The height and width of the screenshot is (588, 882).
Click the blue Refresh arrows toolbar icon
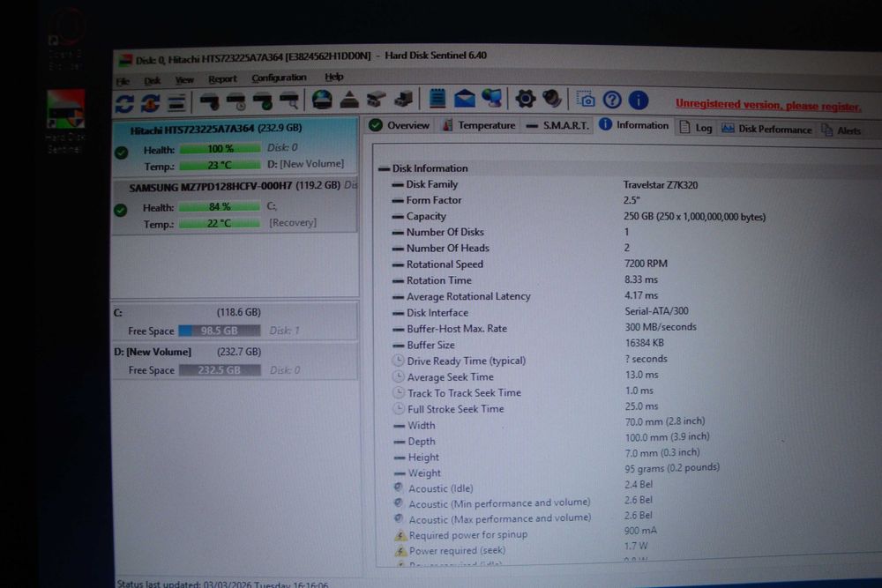[124, 103]
